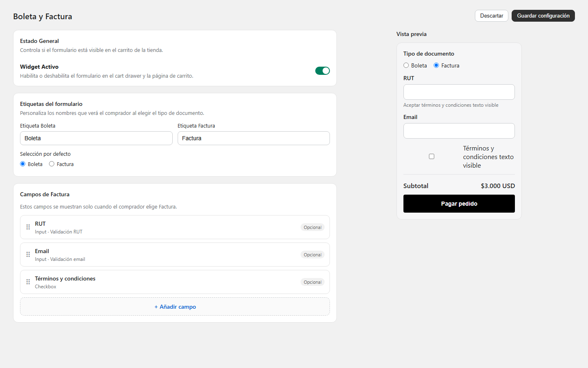This screenshot has width=588, height=368.
Task: Click the RUT input in preview
Action: point(459,92)
